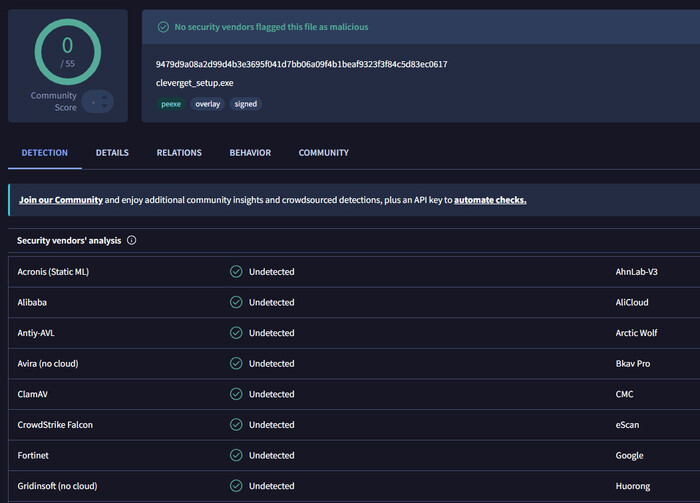
Task: Go to the COMMUNITY tab
Action: 324,153
